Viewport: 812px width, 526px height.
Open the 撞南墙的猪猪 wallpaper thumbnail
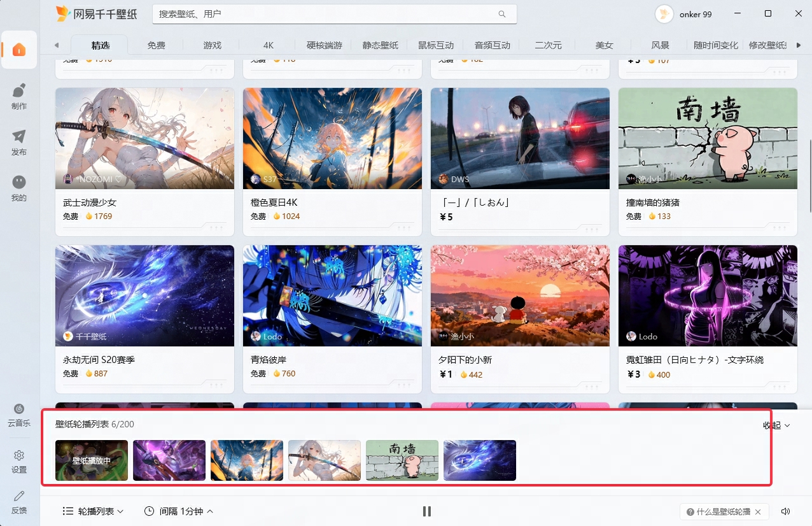708,138
